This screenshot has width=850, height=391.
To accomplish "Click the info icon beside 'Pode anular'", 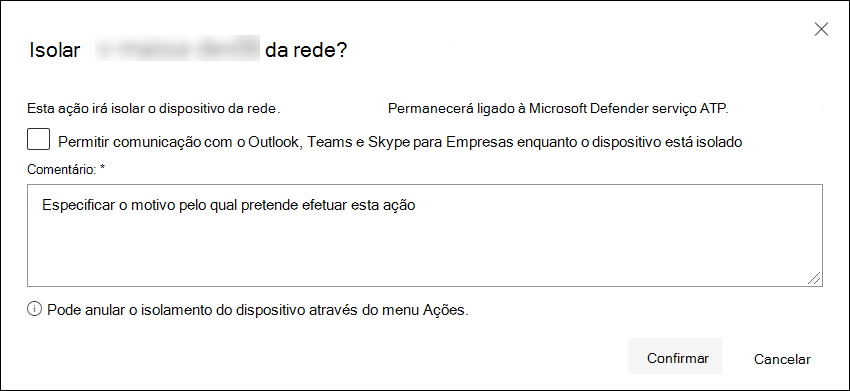I will tap(34, 310).
